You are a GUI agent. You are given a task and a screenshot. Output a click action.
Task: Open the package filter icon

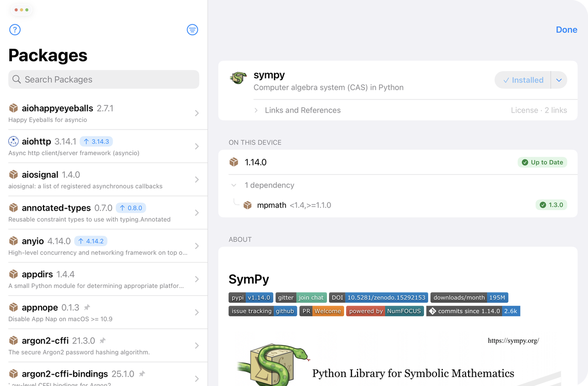coord(193,30)
